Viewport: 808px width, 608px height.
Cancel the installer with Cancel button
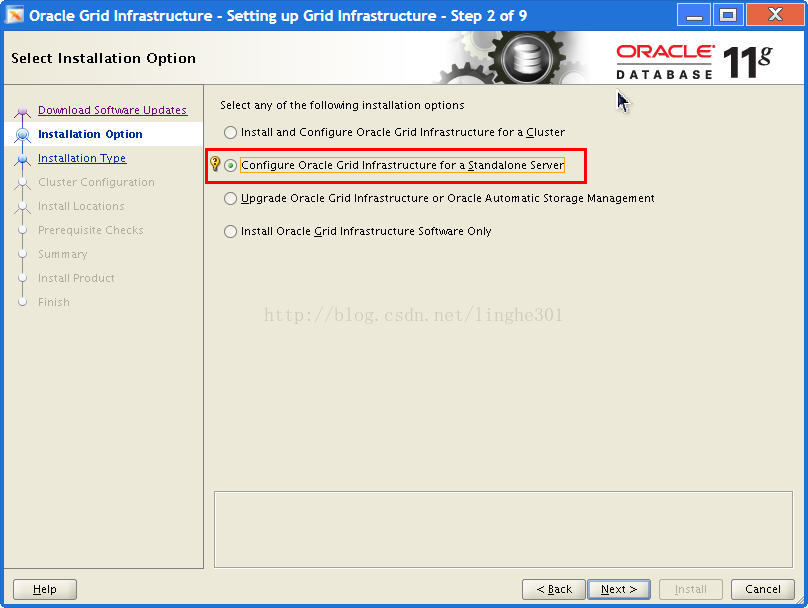click(x=763, y=589)
